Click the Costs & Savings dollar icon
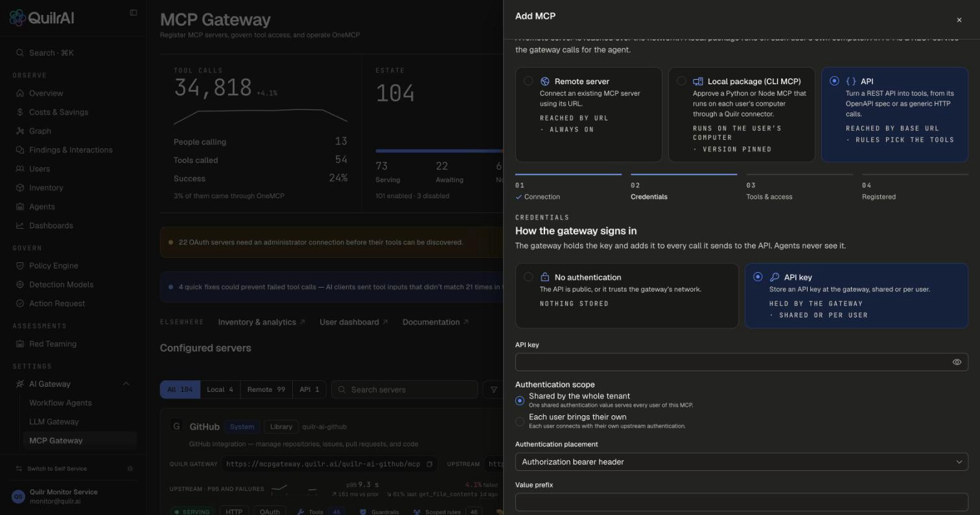This screenshot has width=980, height=515. (20, 112)
